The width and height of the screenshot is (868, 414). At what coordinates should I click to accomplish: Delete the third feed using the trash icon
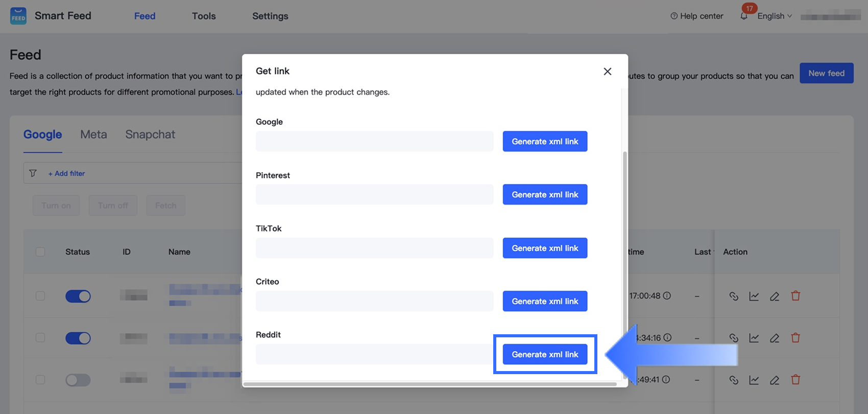click(x=795, y=380)
